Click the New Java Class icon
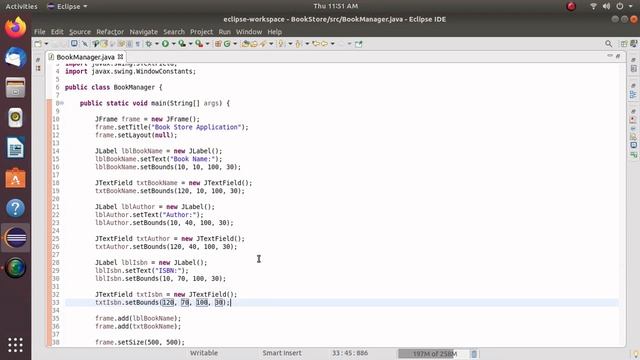640x360 pixels. (227, 44)
